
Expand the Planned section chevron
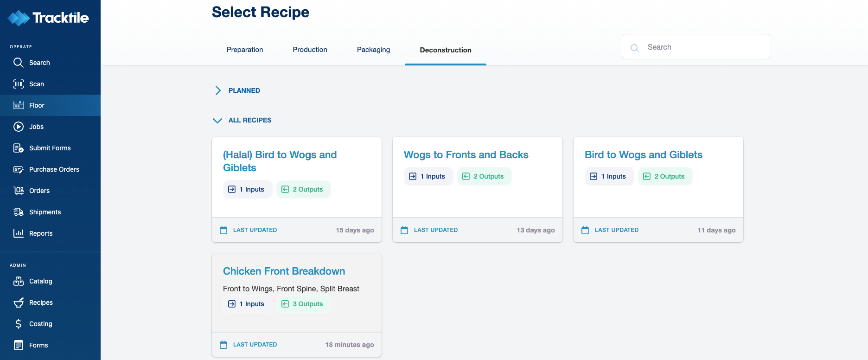[x=218, y=90]
